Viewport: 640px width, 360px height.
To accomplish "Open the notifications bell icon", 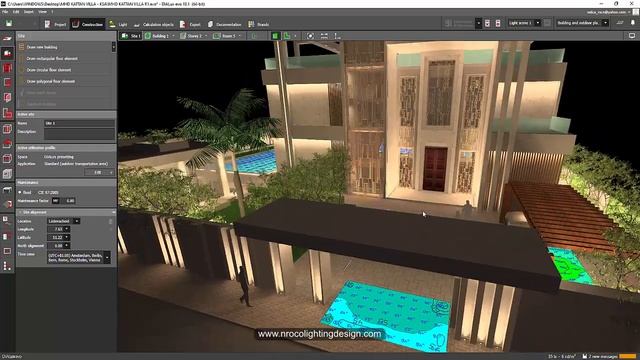I will (x=633, y=23).
